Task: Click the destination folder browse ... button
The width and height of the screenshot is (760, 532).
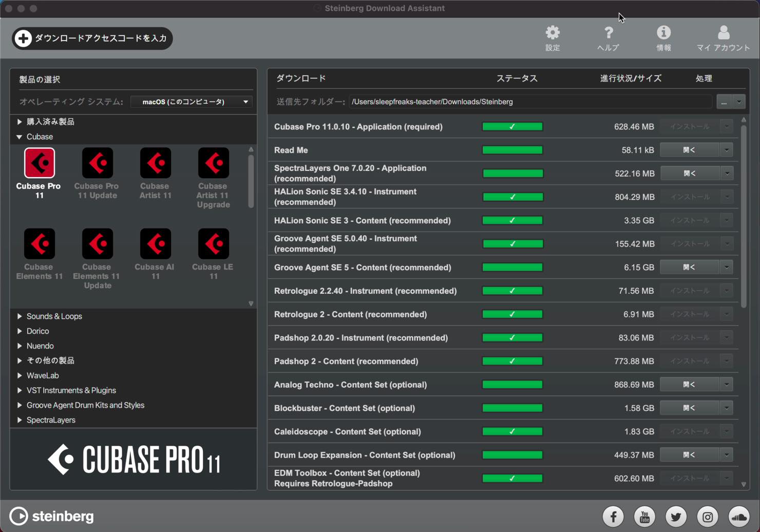Action: 724,102
